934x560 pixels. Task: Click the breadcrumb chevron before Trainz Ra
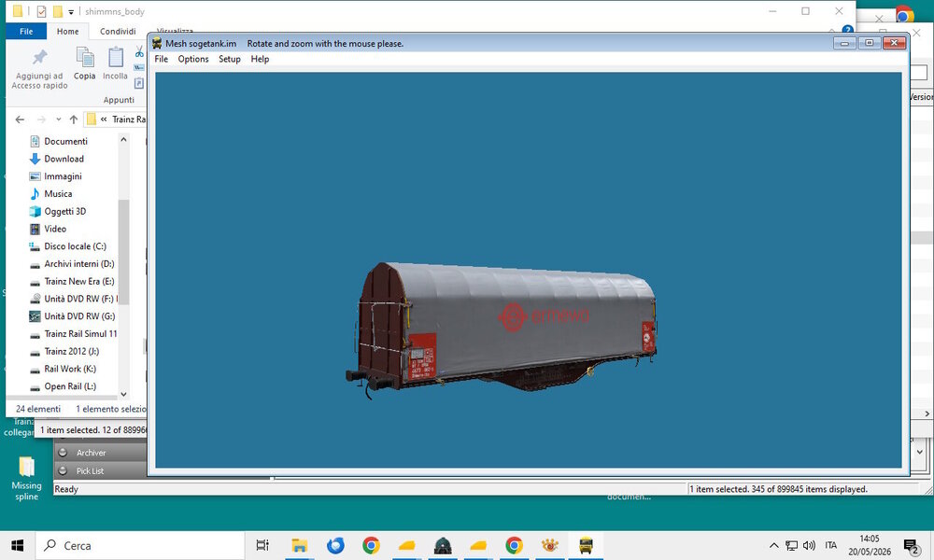point(104,119)
